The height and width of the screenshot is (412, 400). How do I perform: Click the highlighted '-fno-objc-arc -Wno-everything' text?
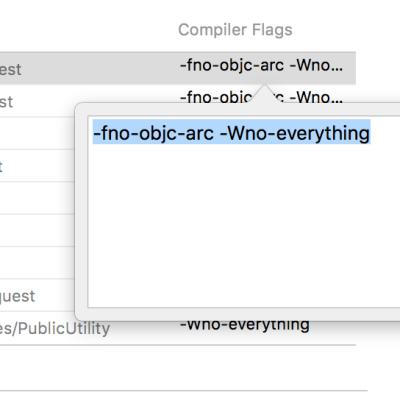coord(231,133)
